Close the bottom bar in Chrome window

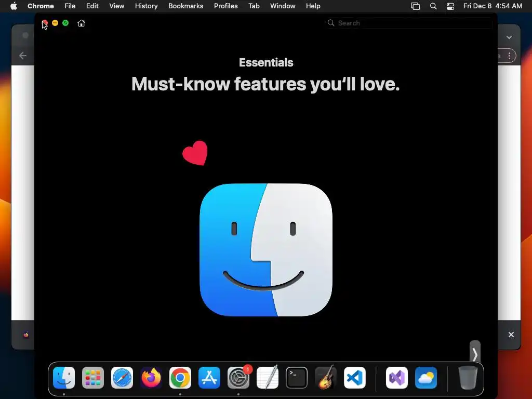click(x=511, y=335)
